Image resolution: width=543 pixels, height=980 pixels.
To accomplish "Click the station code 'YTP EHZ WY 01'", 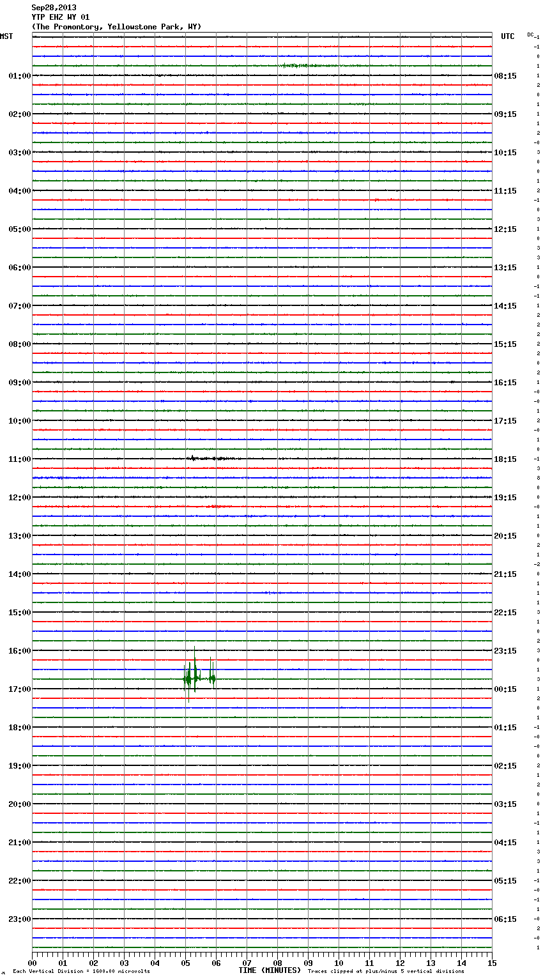I will click(60, 17).
